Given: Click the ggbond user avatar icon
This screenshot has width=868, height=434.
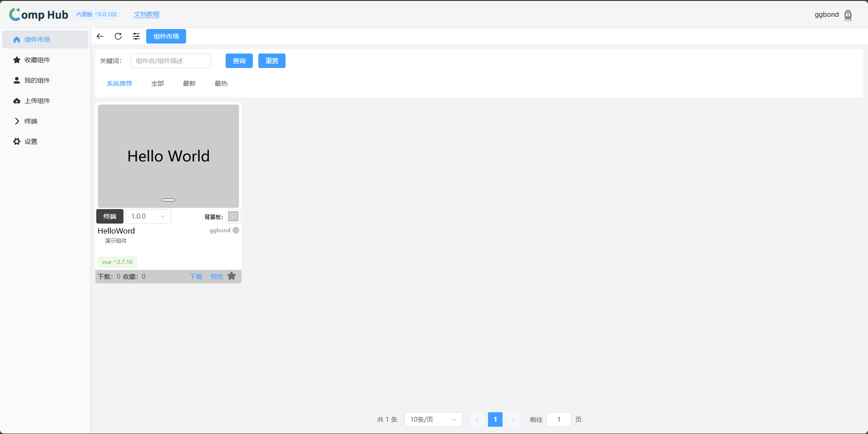Looking at the screenshot, I should tap(848, 15).
